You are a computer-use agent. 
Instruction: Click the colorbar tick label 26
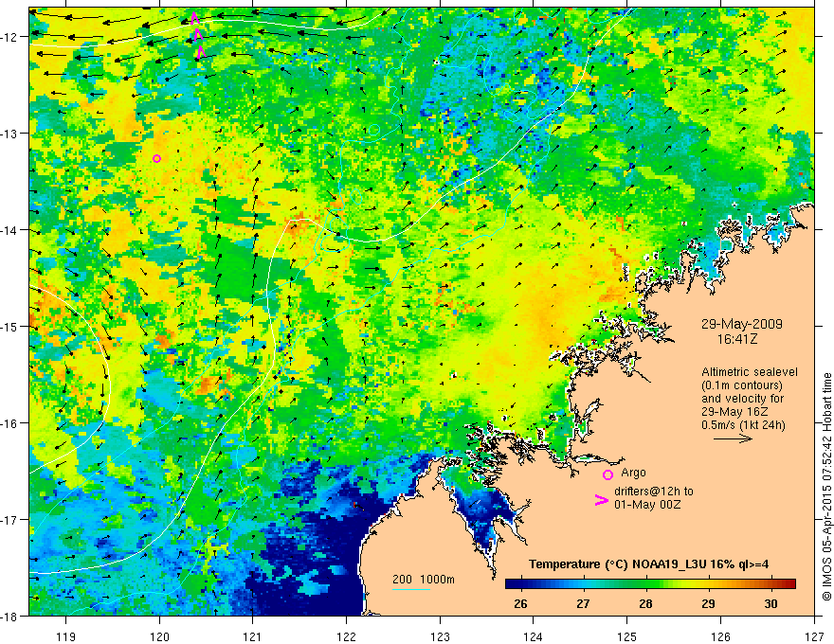coord(520,603)
